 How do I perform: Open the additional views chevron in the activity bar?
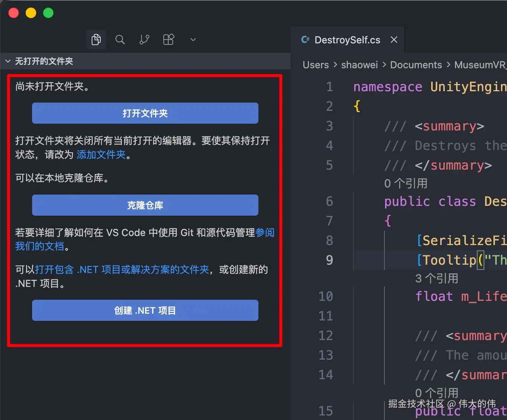tap(193, 39)
